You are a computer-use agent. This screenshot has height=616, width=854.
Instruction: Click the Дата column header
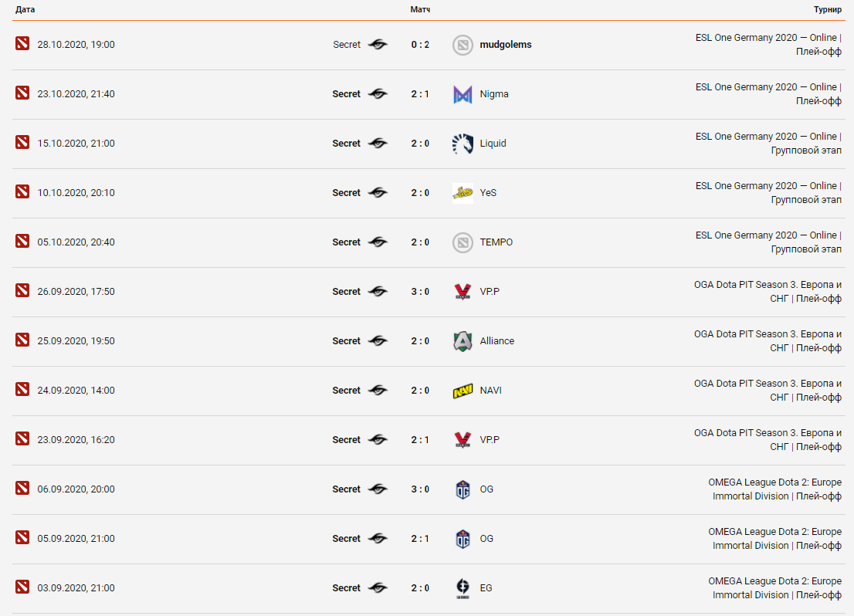click(25, 9)
